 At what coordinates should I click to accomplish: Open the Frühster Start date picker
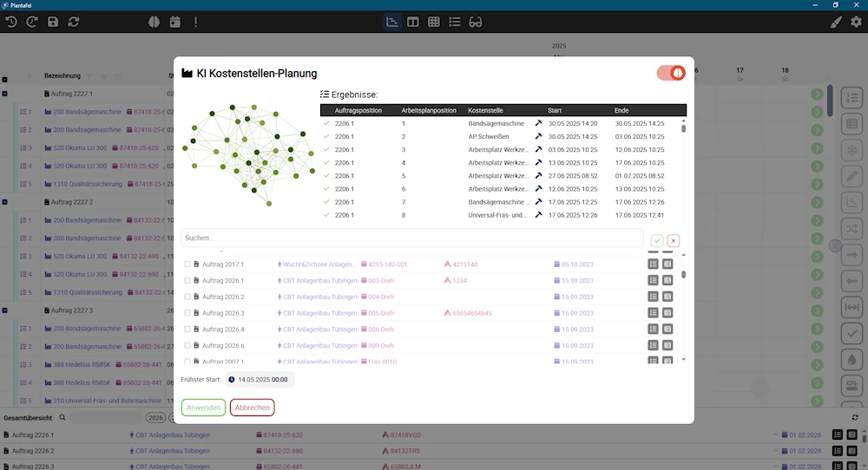click(260, 379)
